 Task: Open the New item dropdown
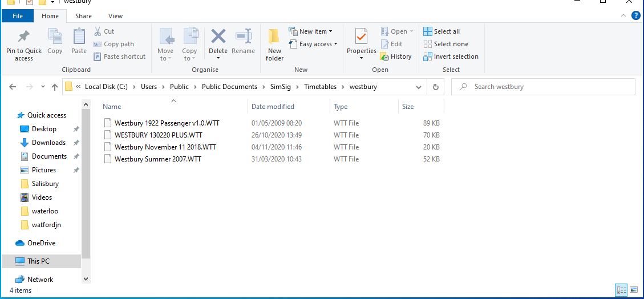click(x=310, y=31)
